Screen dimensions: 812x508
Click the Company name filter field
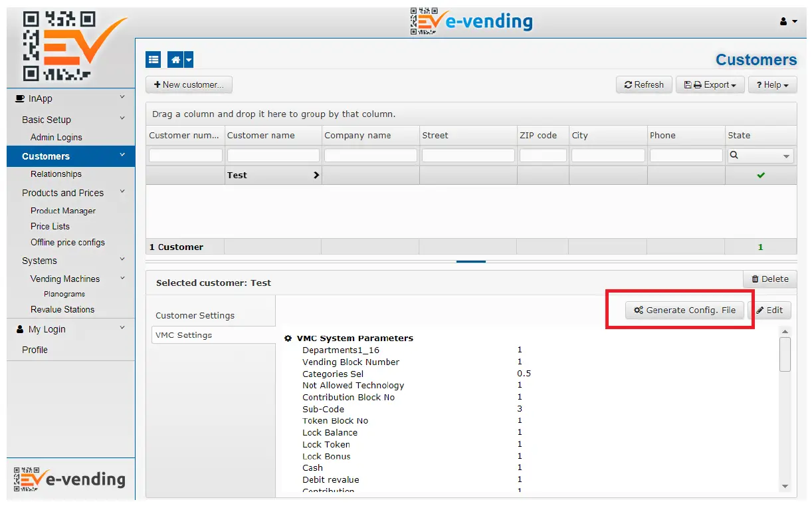click(371, 156)
